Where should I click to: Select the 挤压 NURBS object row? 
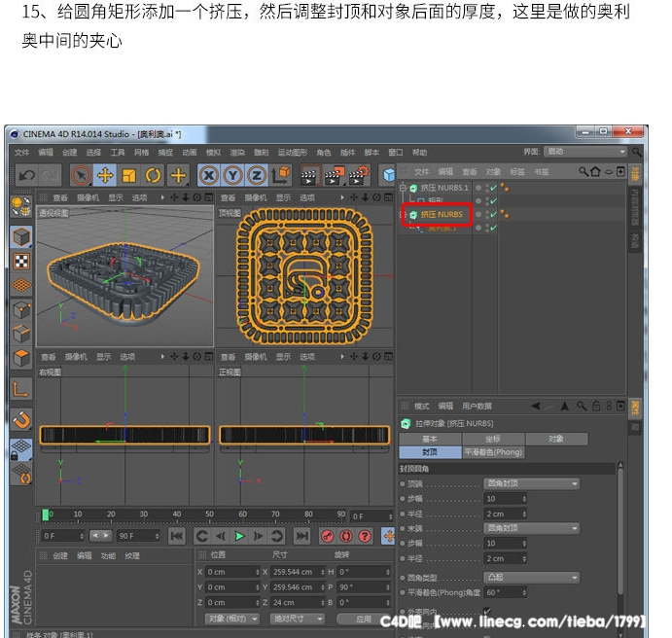[x=441, y=214]
